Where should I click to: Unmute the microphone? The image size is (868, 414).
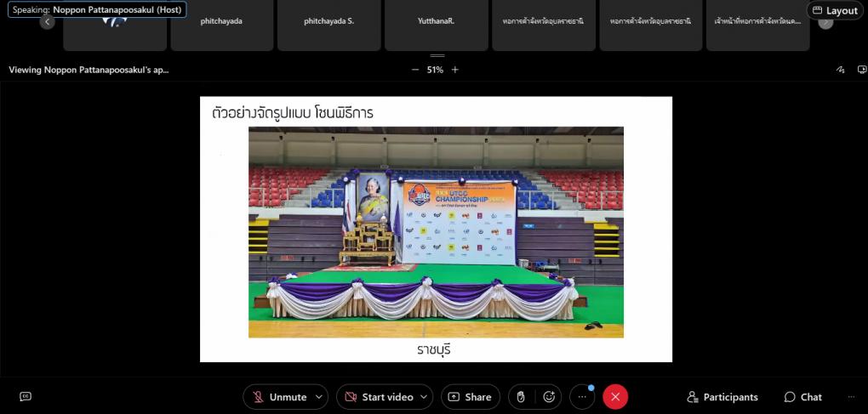280,397
